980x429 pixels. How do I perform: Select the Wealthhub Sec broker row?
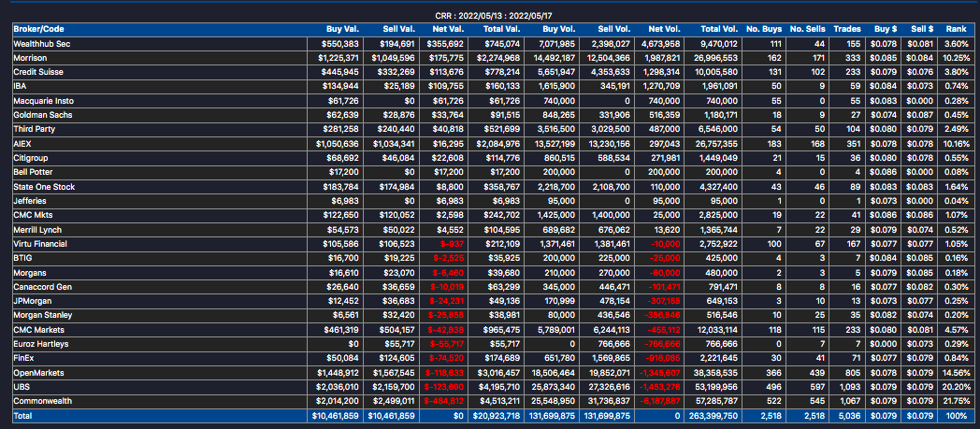tap(493, 44)
